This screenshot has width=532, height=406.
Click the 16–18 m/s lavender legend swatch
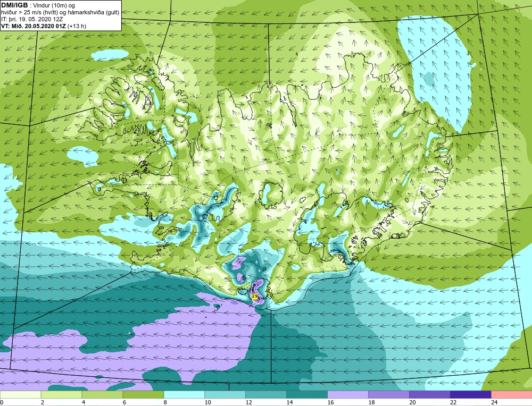(x=348, y=394)
